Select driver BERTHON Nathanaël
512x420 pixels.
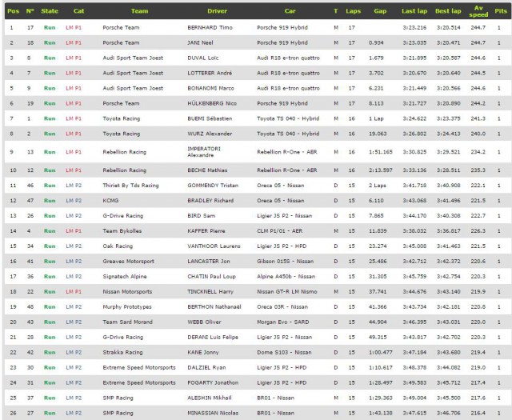214,307
